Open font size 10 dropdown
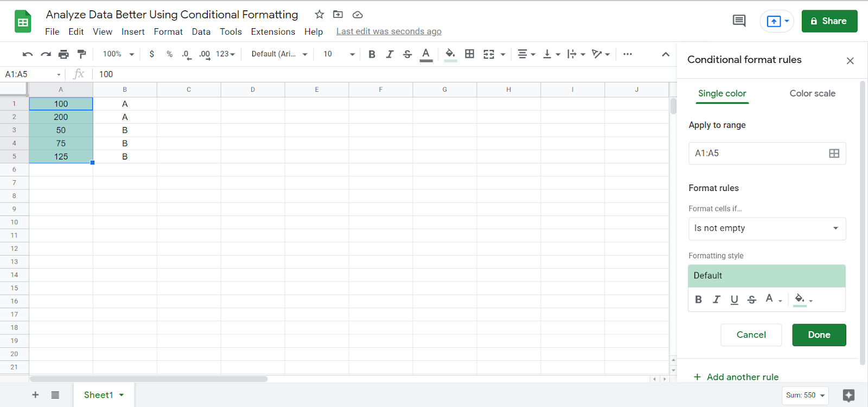The width and height of the screenshot is (868, 407). [x=339, y=54]
